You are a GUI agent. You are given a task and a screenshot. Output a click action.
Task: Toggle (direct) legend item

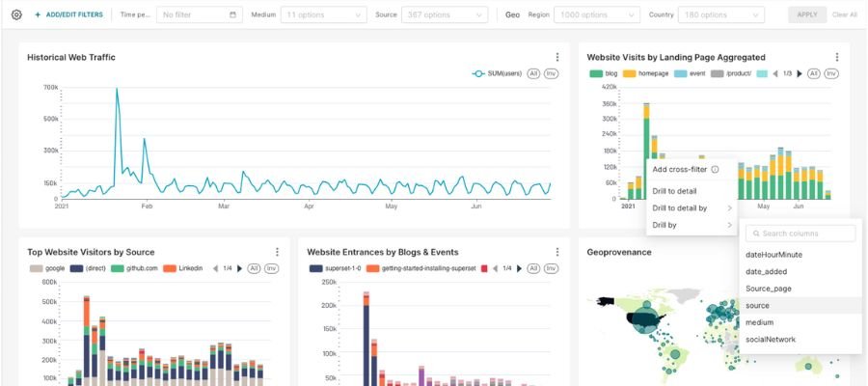point(88,268)
